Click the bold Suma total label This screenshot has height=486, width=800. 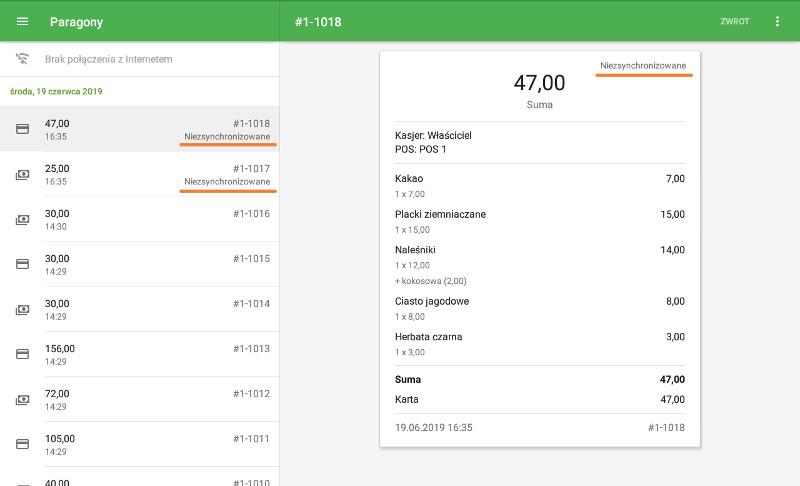pyautogui.click(x=408, y=379)
